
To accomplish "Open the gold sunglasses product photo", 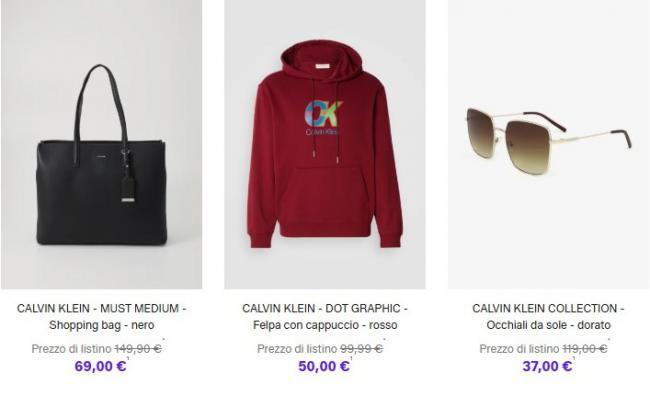I will 547,145.
